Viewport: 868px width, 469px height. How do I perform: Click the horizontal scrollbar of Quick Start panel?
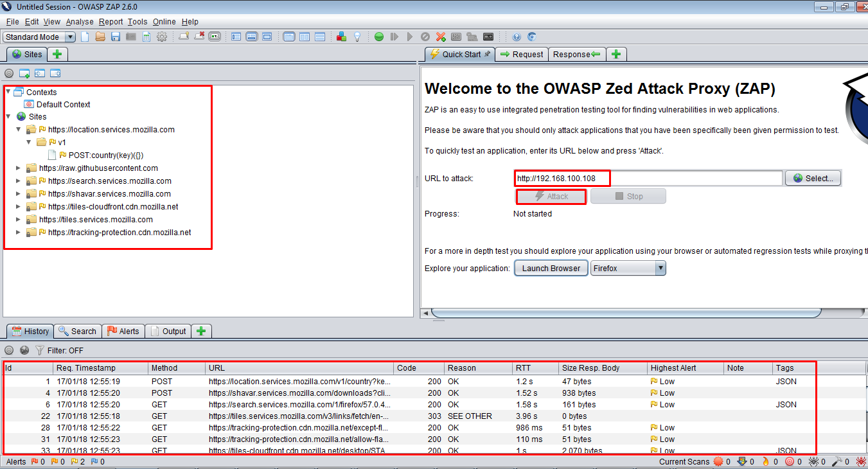(x=626, y=313)
